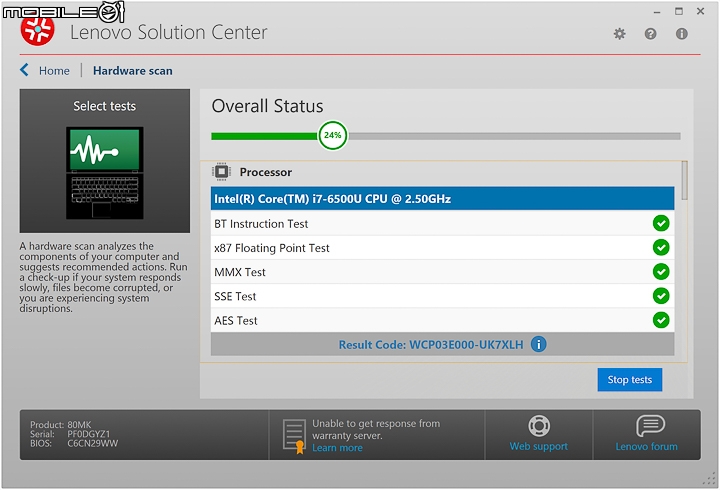Image resolution: width=720 pixels, height=490 pixels.
Task: Open the Lenovo forum link
Action: pyautogui.click(x=647, y=446)
